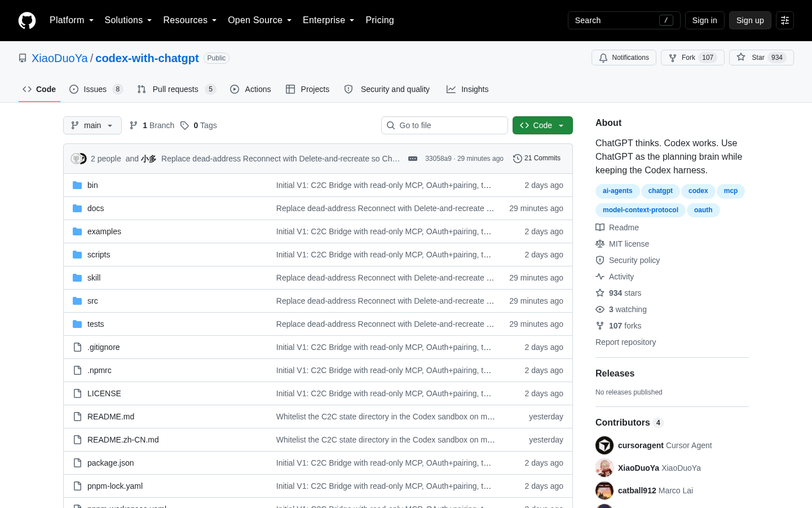Open the pnpm-lock.yaml file
The image size is (812, 508).
(x=115, y=486)
